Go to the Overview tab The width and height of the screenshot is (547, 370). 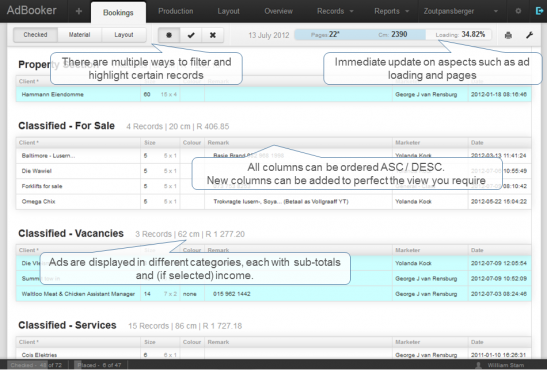(278, 11)
